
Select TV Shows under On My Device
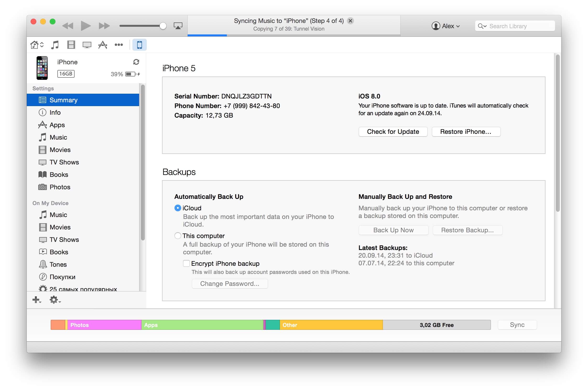click(x=83, y=240)
